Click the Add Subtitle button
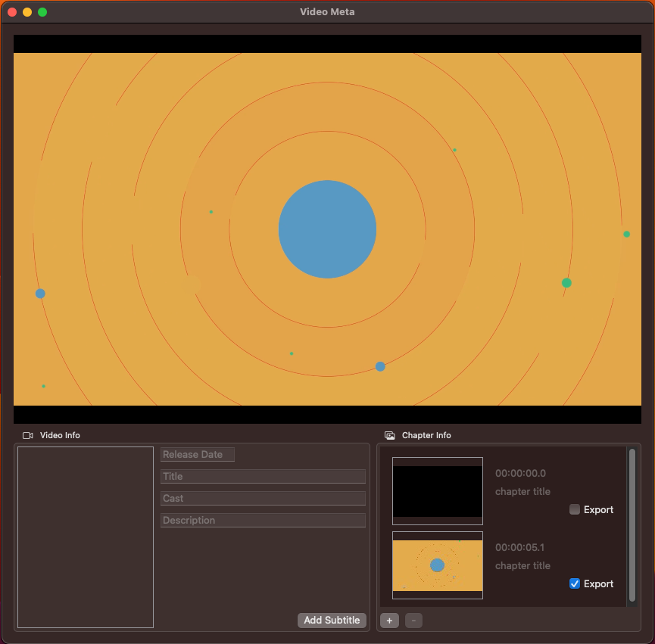Image resolution: width=655 pixels, height=644 pixels. click(332, 620)
